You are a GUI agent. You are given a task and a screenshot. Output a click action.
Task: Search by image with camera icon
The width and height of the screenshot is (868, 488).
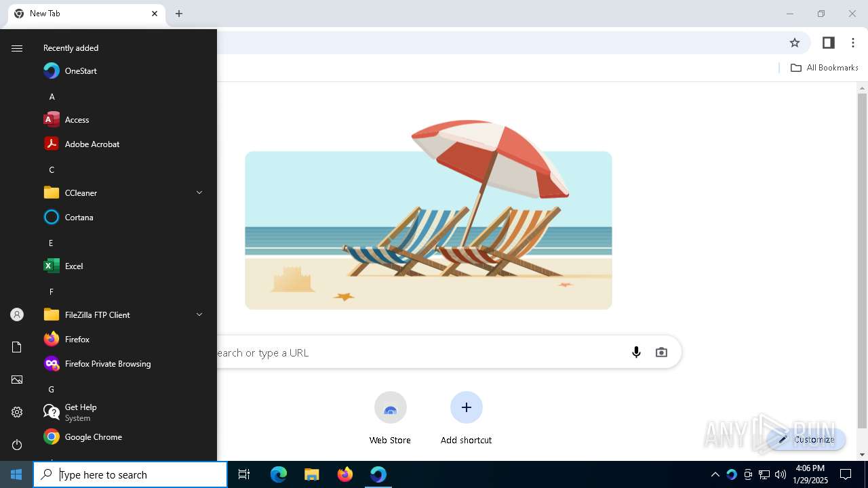(x=661, y=352)
